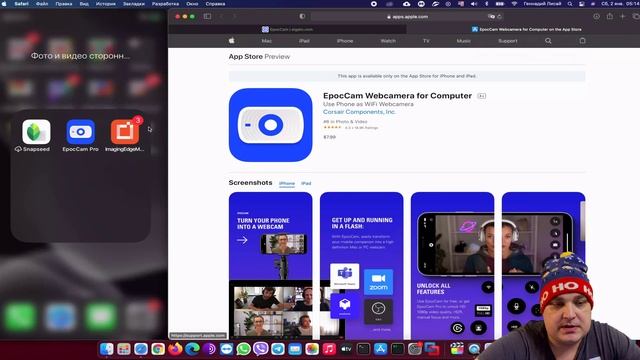Open the search icon in Apple navigation
This screenshot has width=640, height=360.
(548, 41)
